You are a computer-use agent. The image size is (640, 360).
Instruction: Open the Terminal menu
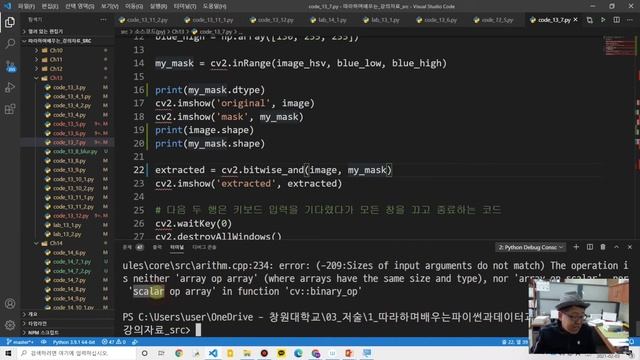tap(184, 6)
